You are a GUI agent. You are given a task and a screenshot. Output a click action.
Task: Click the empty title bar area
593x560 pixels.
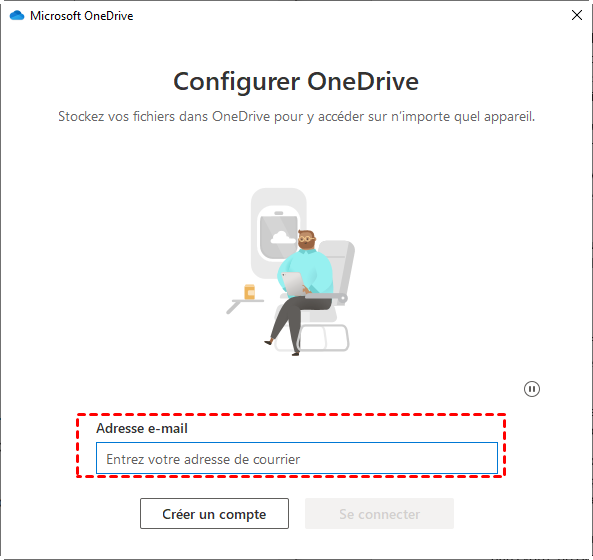[x=350, y=16]
